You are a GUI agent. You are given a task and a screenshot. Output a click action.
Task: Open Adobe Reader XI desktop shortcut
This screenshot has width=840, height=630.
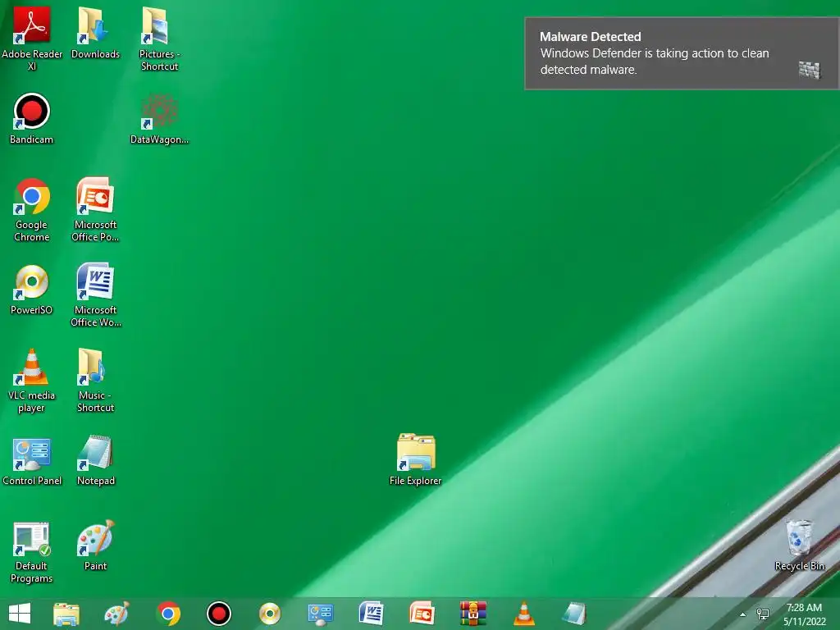pyautogui.click(x=32, y=38)
